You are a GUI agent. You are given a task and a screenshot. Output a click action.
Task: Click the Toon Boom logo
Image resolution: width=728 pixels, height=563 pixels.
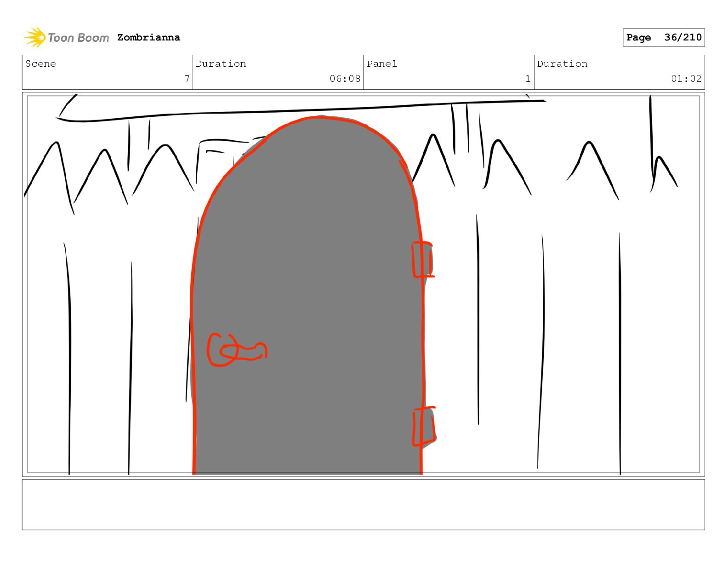67,37
